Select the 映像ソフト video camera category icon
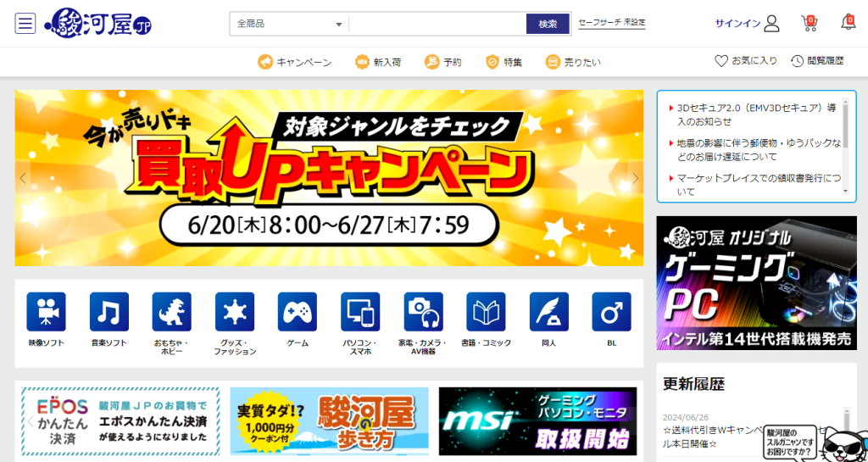 pyautogui.click(x=46, y=312)
